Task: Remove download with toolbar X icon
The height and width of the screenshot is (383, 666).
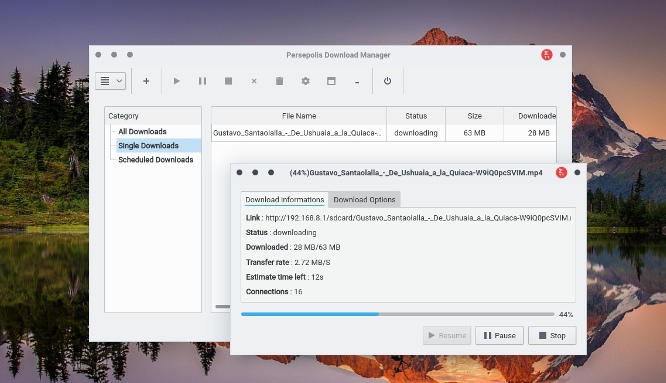Action: pyautogui.click(x=254, y=81)
